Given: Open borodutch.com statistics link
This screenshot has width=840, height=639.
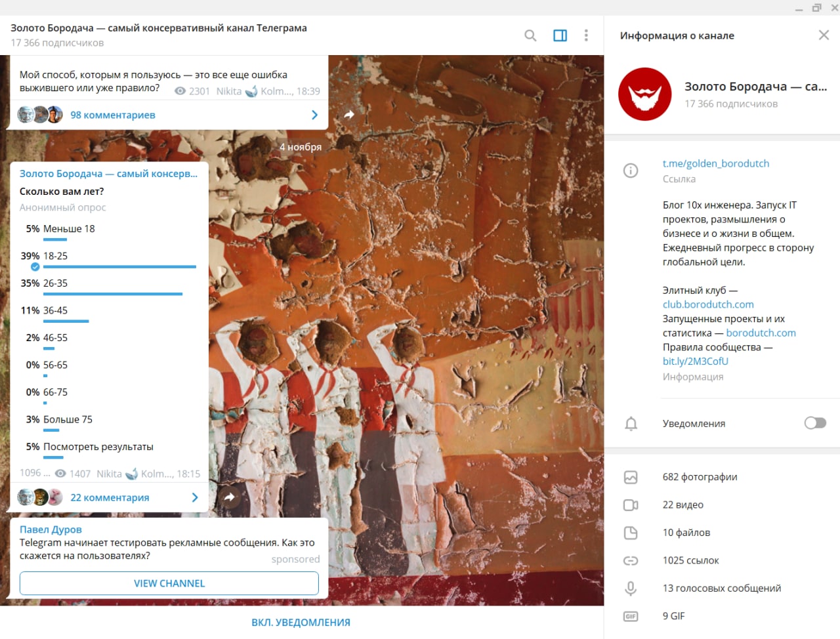Looking at the screenshot, I should 761,333.
